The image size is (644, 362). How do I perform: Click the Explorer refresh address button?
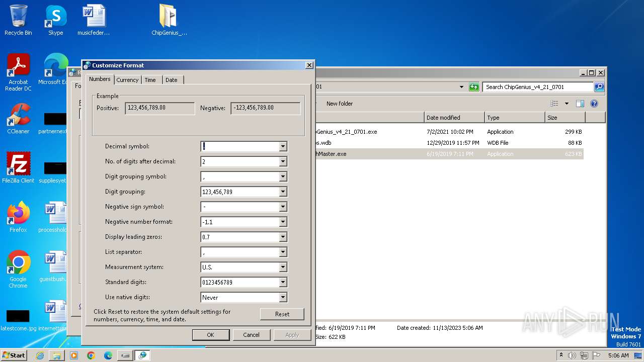(474, 87)
